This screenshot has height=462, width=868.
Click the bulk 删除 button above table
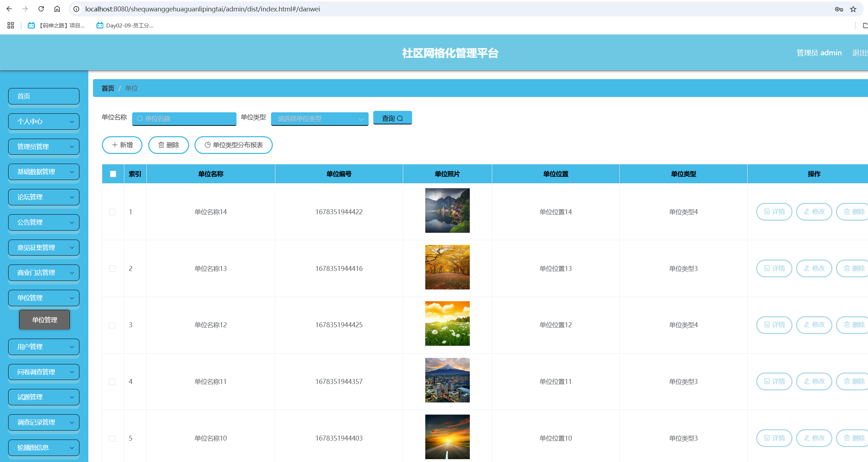pyautogui.click(x=168, y=145)
